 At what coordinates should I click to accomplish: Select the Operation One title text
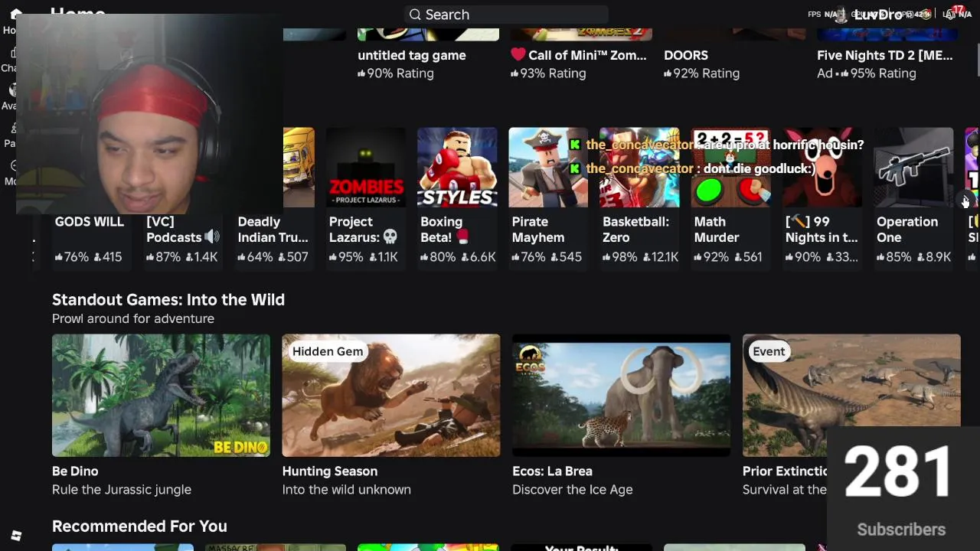(x=907, y=230)
